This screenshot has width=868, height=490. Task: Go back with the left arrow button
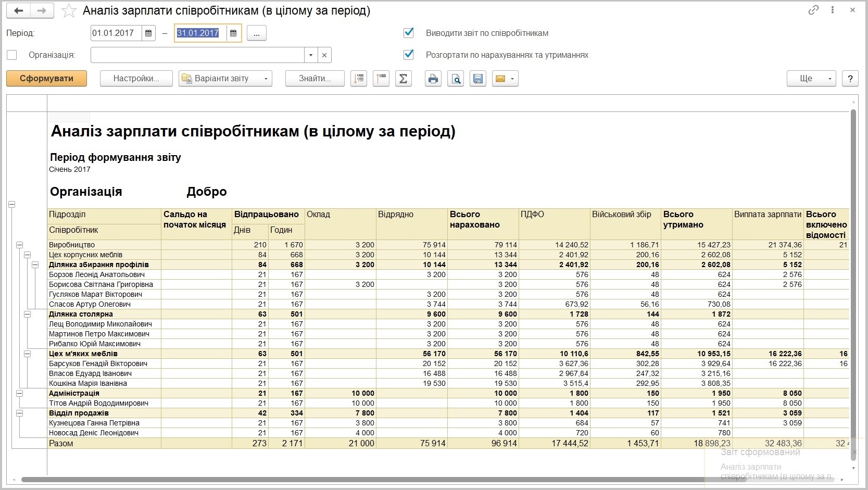tap(18, 10)
